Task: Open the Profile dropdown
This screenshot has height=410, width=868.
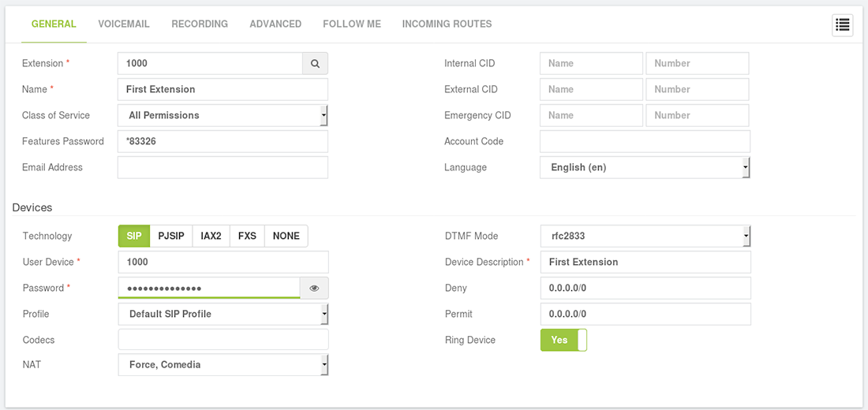Action: click(x=223, y=314)
